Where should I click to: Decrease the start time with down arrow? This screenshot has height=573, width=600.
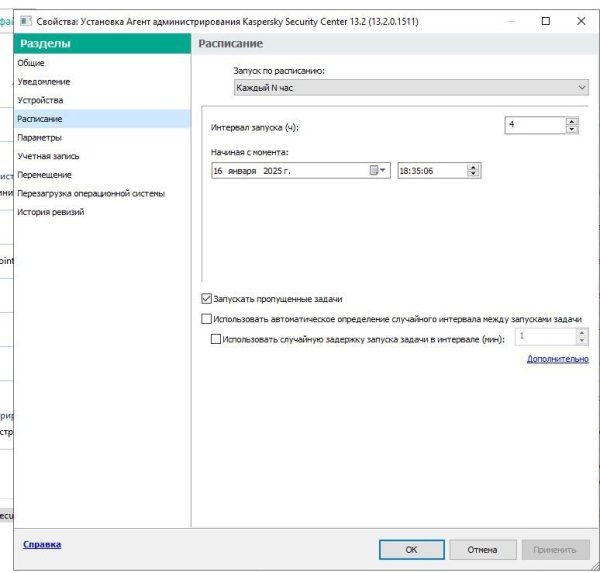point(473,174)
